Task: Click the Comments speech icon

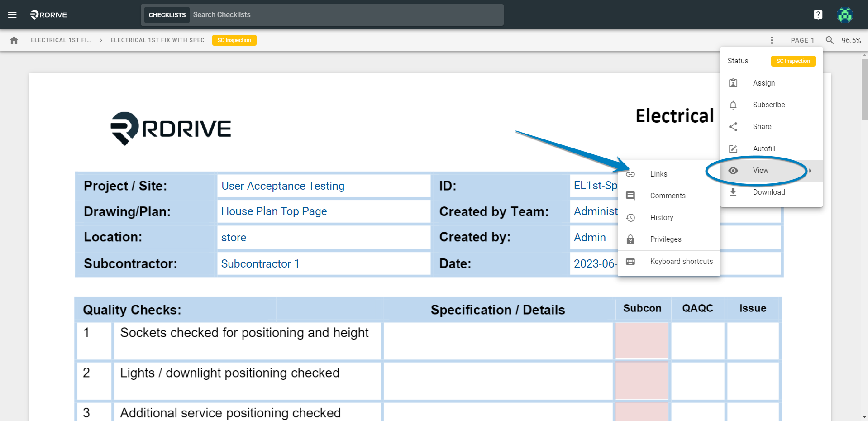Action: pos(630,196)
